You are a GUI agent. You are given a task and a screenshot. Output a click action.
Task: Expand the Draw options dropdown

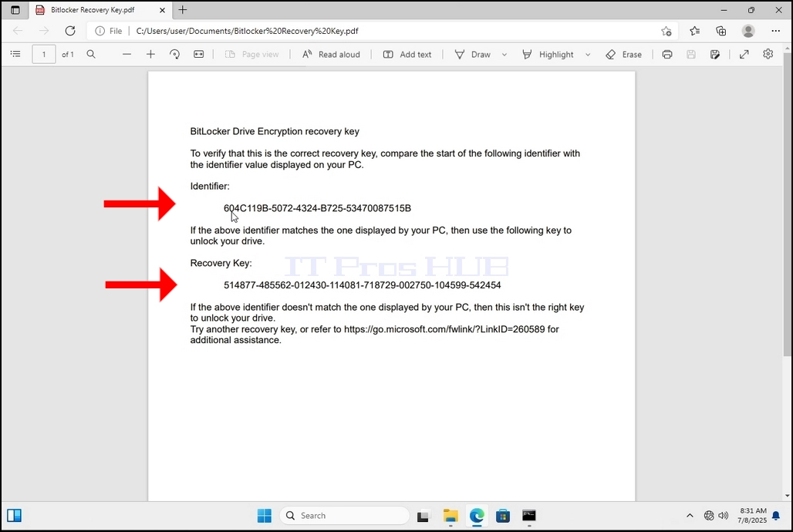pyautogui.click(x=504, y=54)
